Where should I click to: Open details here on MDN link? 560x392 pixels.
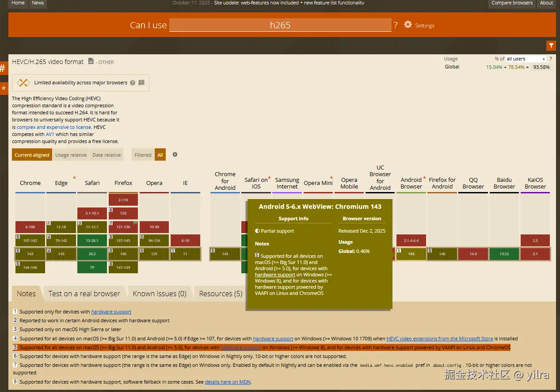pyautogui.click(x=228, y=382)
